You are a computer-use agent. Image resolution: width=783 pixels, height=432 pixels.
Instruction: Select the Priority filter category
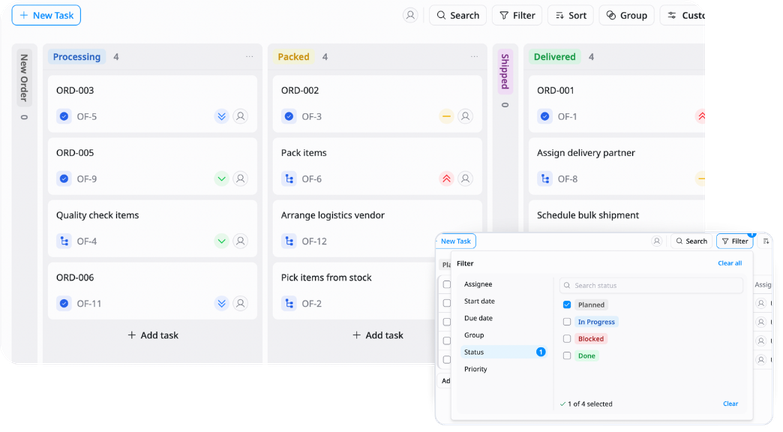coord(503,369)
